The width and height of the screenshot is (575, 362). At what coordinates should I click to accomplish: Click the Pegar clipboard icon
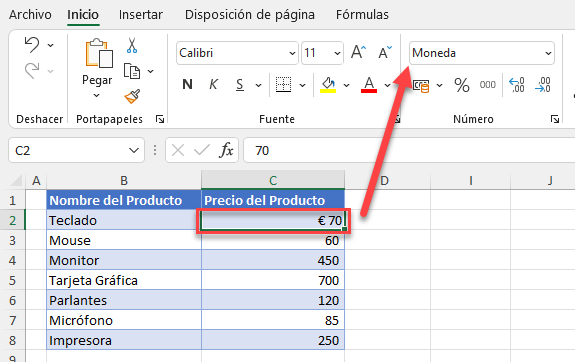99,53
